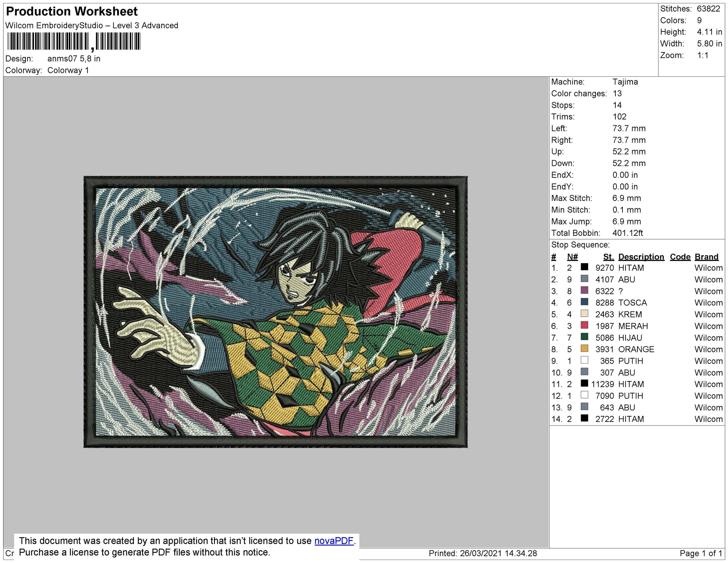The image size is (728, 563).
Task: Click the Code column header
Action: point(680,257)
